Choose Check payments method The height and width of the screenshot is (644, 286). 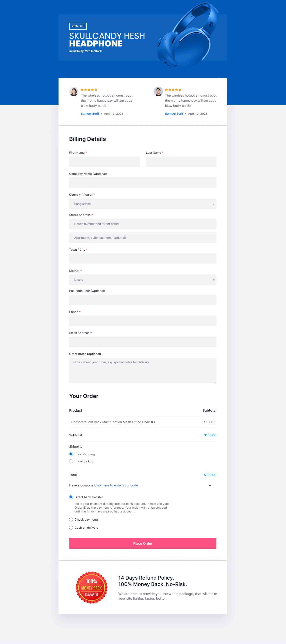pyautogui.click(x=71, y=520)
